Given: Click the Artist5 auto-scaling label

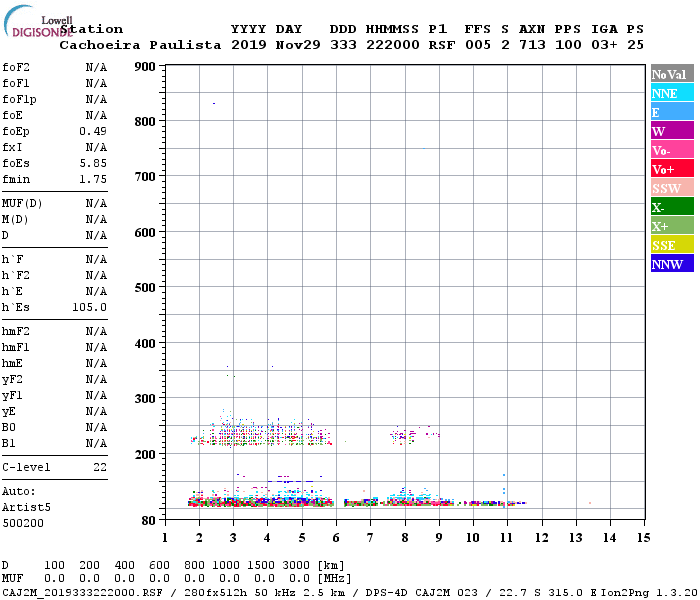Looking at the screenshot, I should pos(26,508).
